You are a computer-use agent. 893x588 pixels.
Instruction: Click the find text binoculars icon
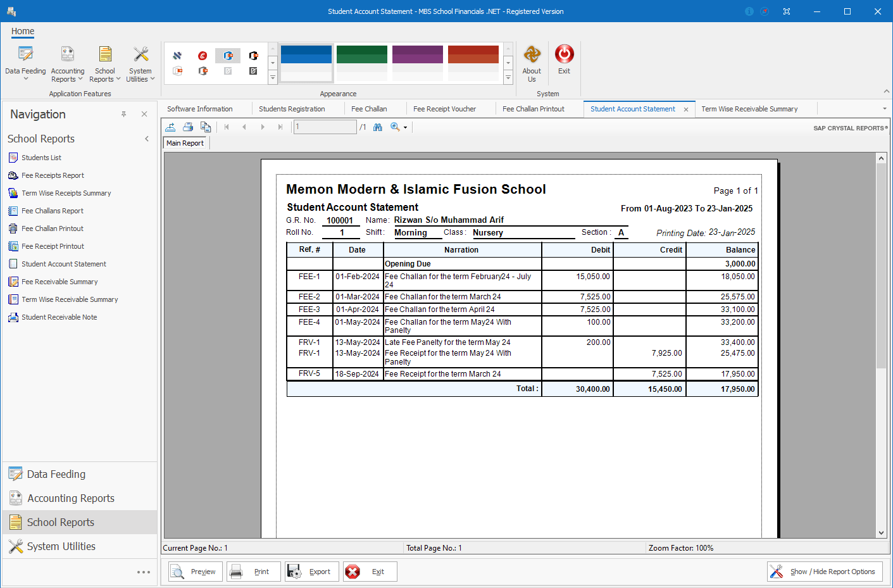(378, 127)
